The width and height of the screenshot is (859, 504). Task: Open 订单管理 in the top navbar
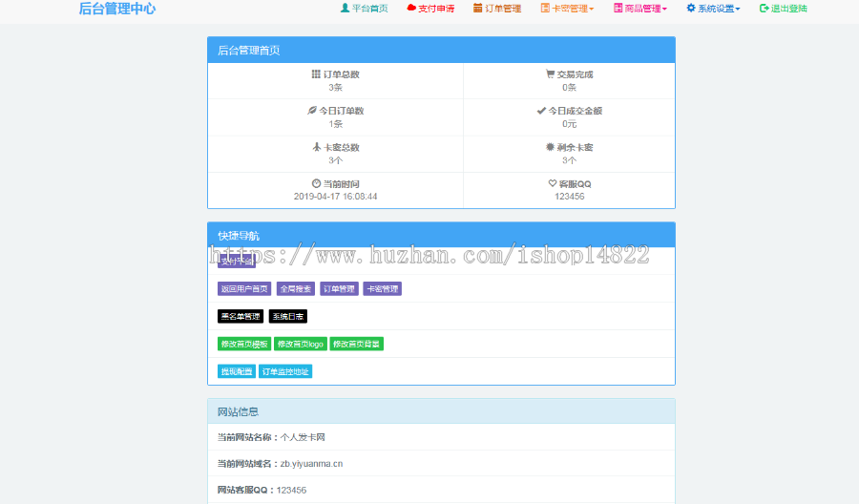point(497,9)
